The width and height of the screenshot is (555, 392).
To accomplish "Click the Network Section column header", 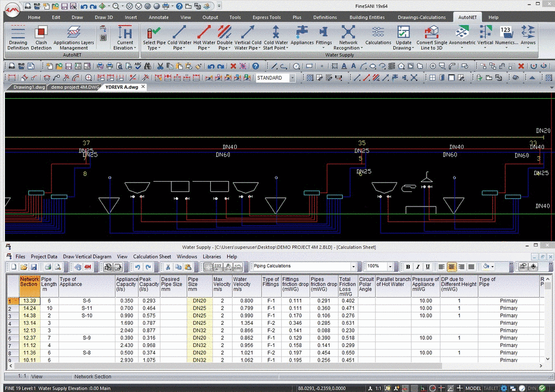I will (30, 286).
